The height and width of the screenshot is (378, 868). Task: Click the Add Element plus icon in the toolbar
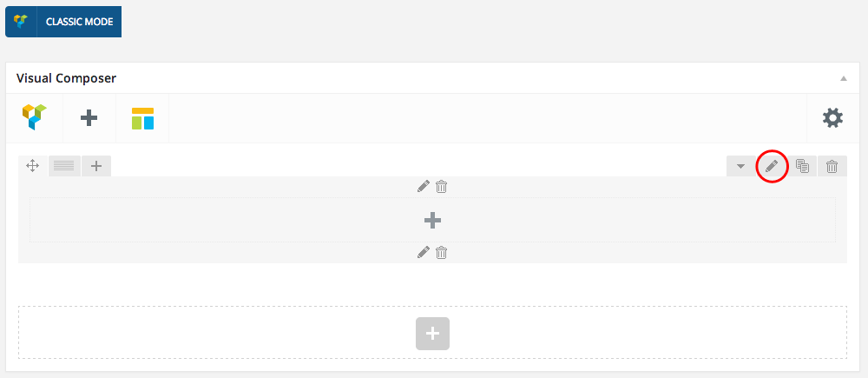click(89, 117)
